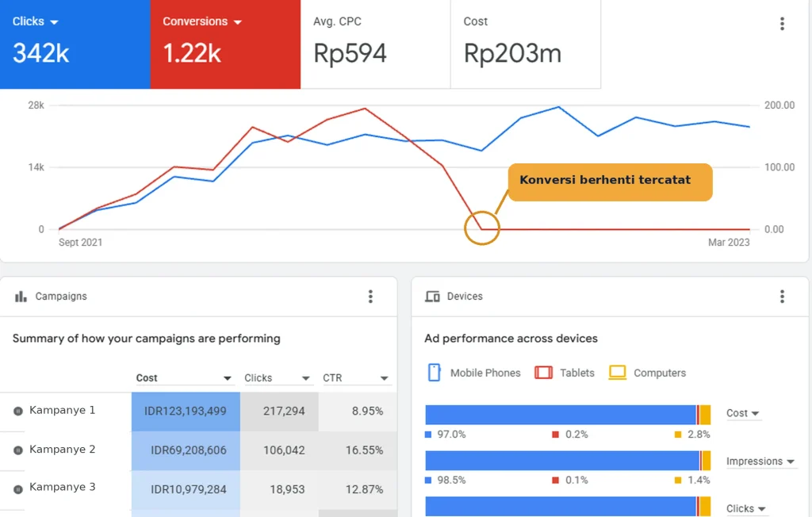Click the 98.5% mobile impressions share label

pyautogui.click(x=451, y=481)
